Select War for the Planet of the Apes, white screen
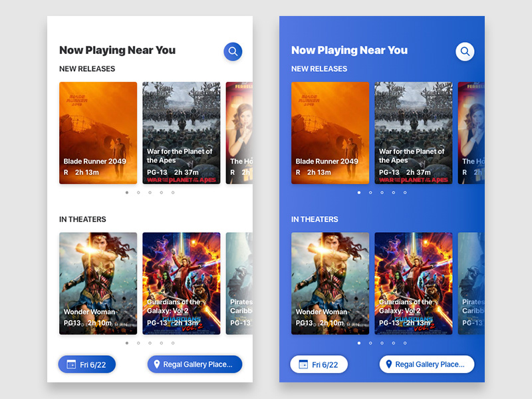The height and width of the screenshot is (399, 532). click(181, 133)
